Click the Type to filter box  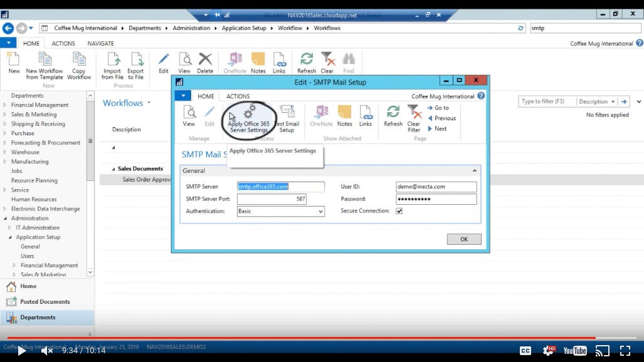click(x=547, y=101)
